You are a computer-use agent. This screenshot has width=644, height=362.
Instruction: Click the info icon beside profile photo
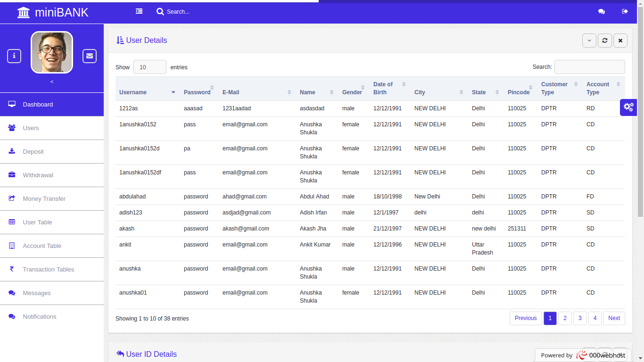tap(14, 56)
